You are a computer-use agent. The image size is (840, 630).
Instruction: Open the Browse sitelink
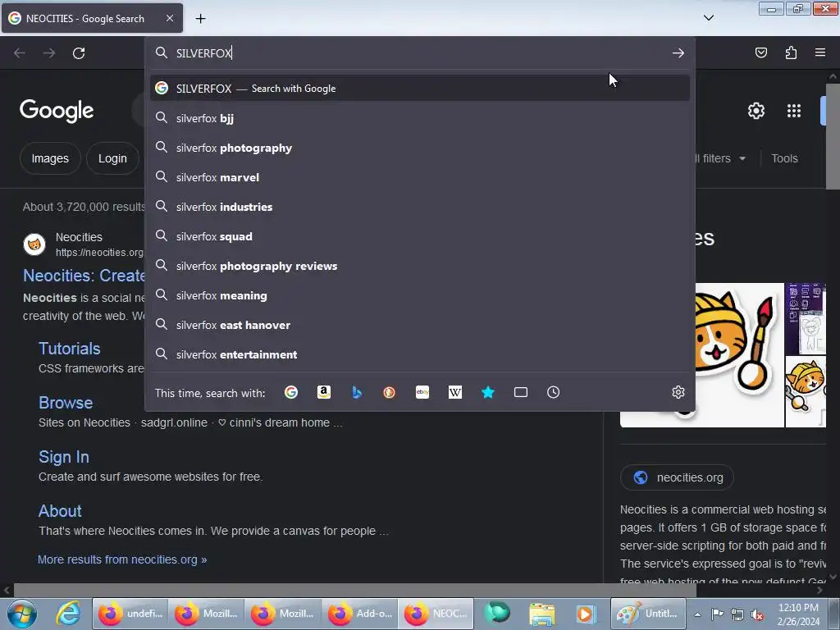pos(66,403)
